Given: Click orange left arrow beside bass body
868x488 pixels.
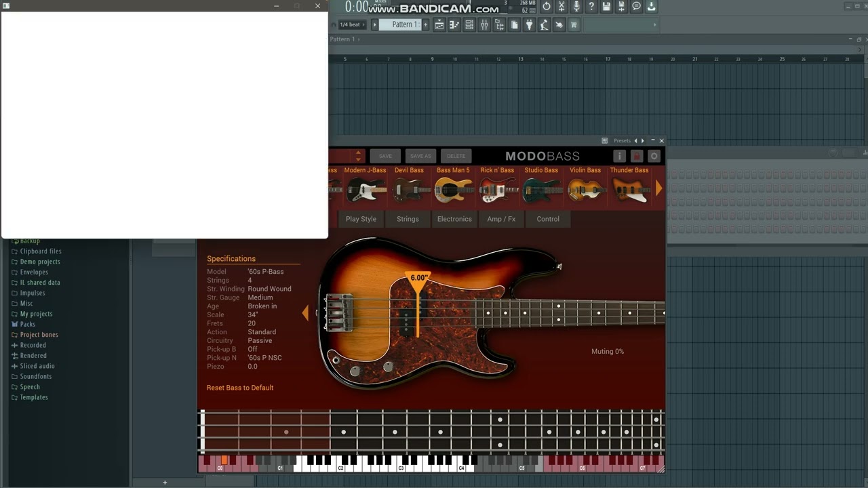Looking at the screenshot, I should coord(305,312).
